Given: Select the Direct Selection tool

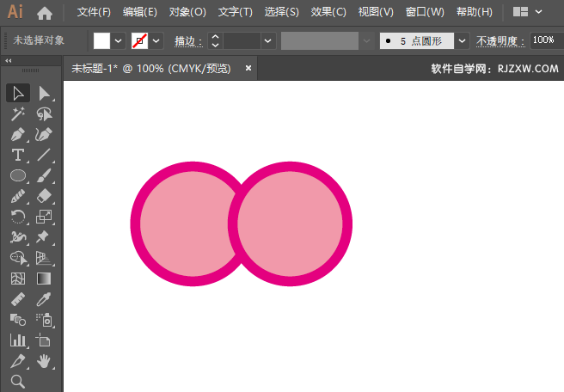Looking at the screenshot, I should pos(44,94).
